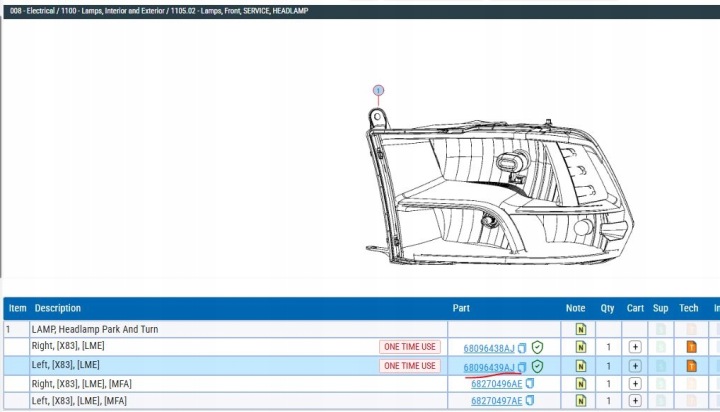Select row Right, [X83], [LME], [MFA]

click(361, 384)
